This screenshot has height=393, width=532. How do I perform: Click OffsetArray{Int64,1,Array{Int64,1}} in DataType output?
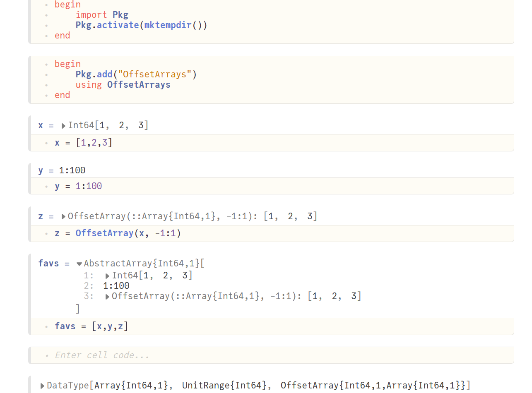(x=373, y=386)
